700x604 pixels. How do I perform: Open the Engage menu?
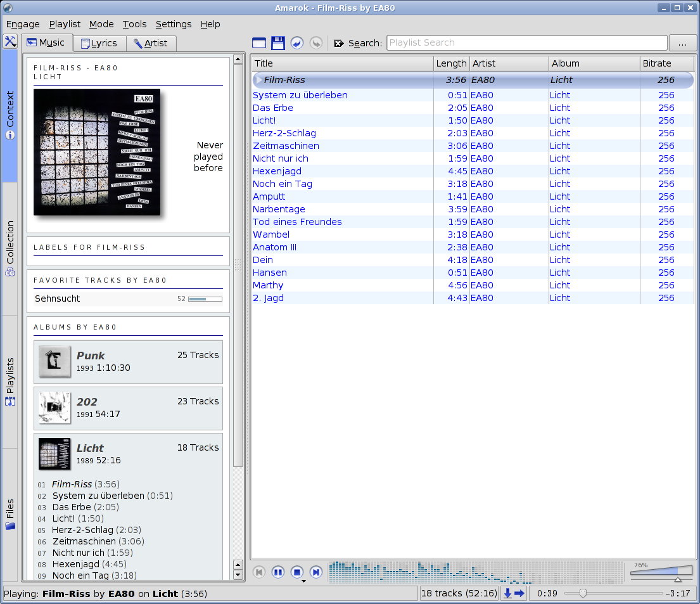click(x=23, y=24)
